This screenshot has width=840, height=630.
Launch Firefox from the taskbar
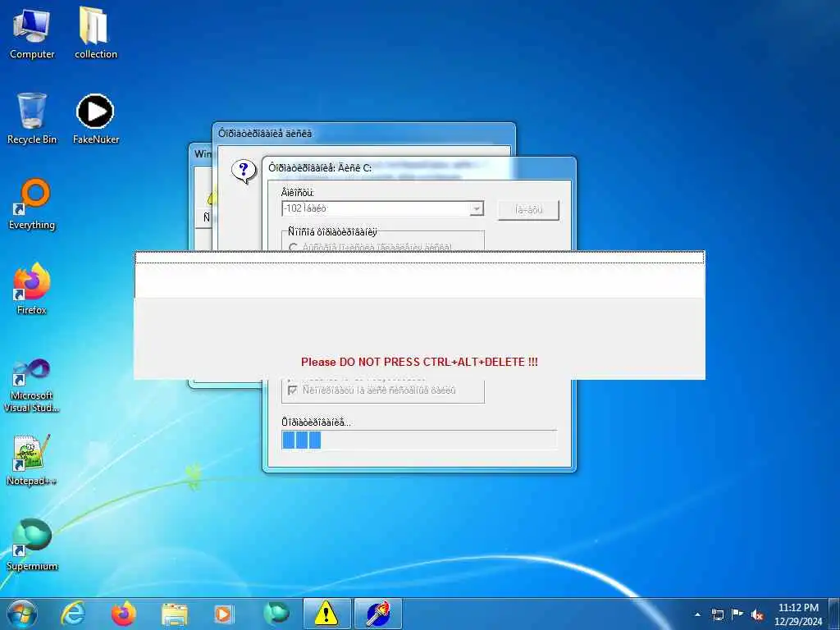[x=124, y=614]
